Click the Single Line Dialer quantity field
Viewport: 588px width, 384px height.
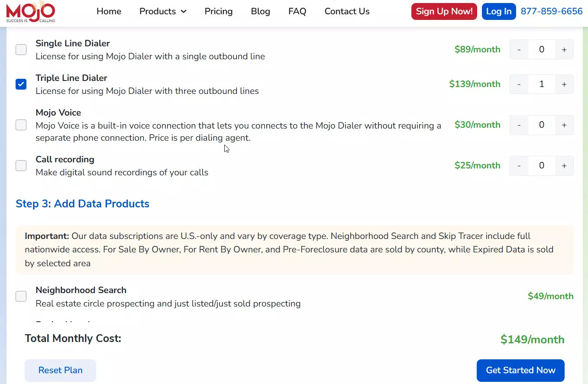pyautogui.click(x=542, y=50)
